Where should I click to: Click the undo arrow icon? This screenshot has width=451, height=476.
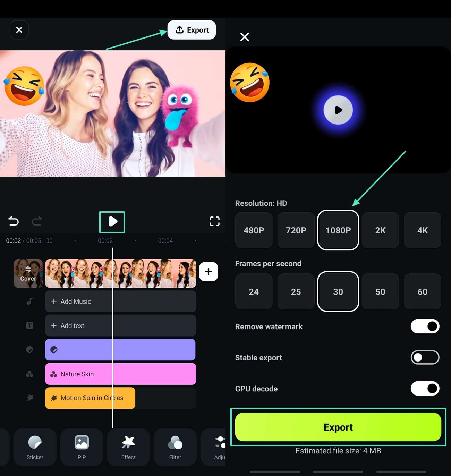click(x=13, y=221)
